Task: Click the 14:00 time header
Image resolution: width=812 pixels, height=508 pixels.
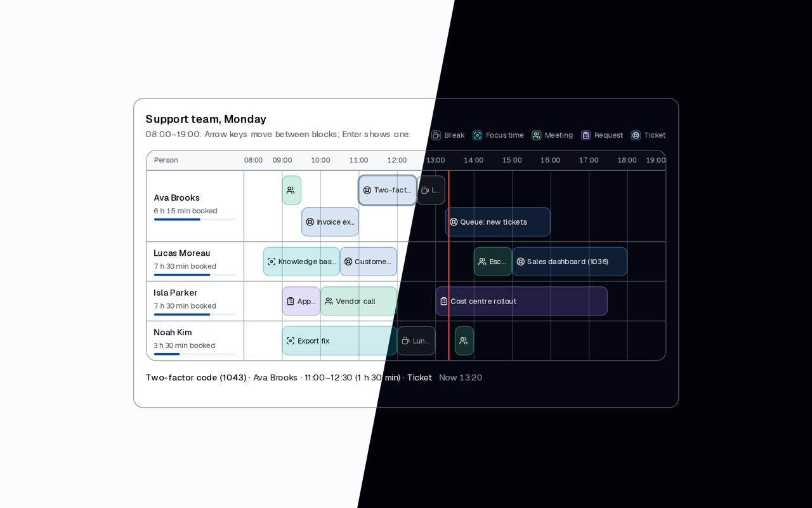Action: click(474, 160)
